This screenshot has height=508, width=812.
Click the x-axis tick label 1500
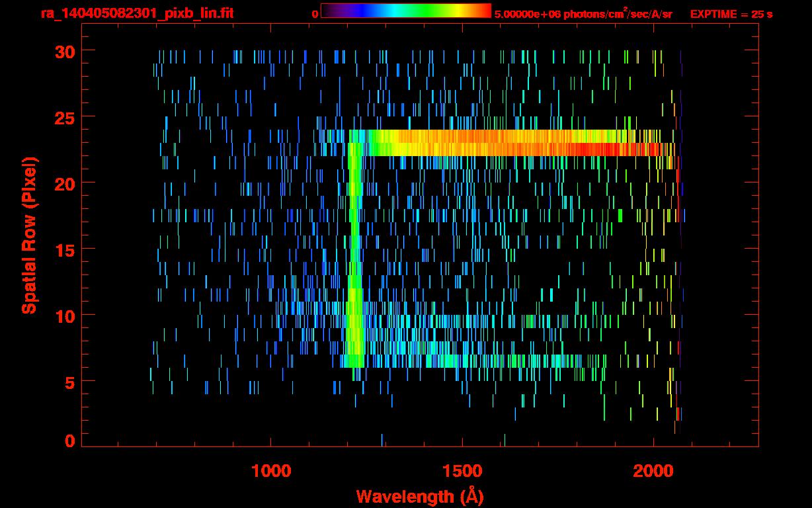coord(462,470)
